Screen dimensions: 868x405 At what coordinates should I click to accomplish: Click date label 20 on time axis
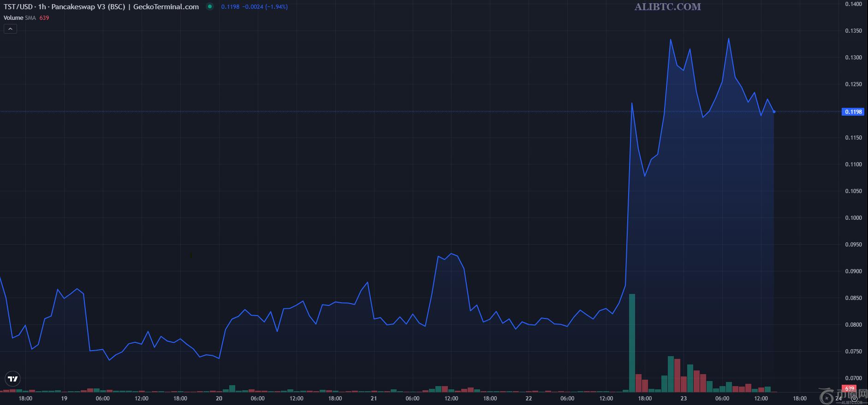(219, 399)
